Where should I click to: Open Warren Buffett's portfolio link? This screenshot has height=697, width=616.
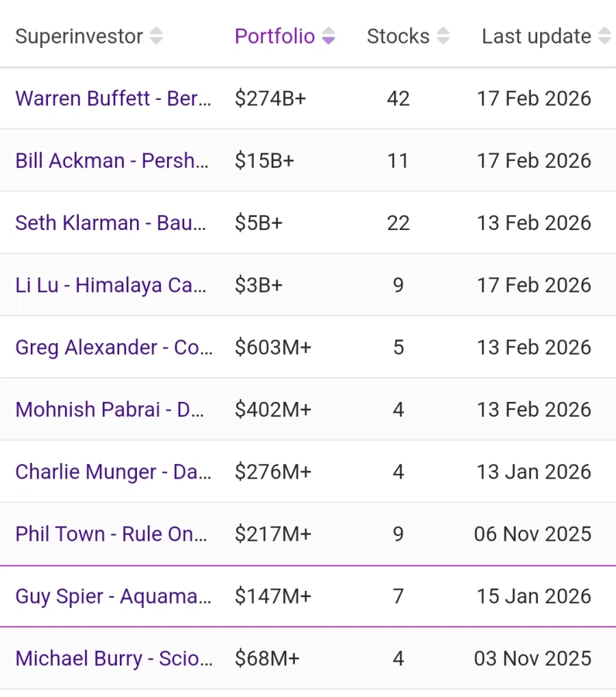point(113,99)
